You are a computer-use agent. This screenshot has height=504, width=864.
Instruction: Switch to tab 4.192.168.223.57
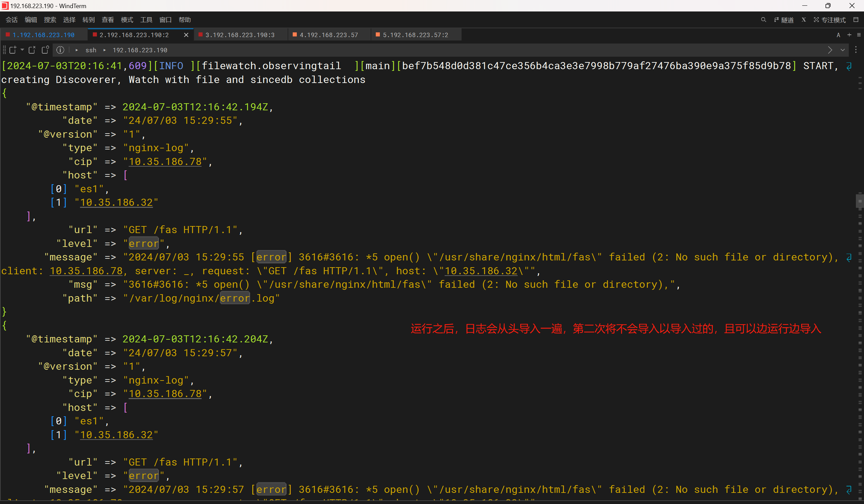coord(329,35)
